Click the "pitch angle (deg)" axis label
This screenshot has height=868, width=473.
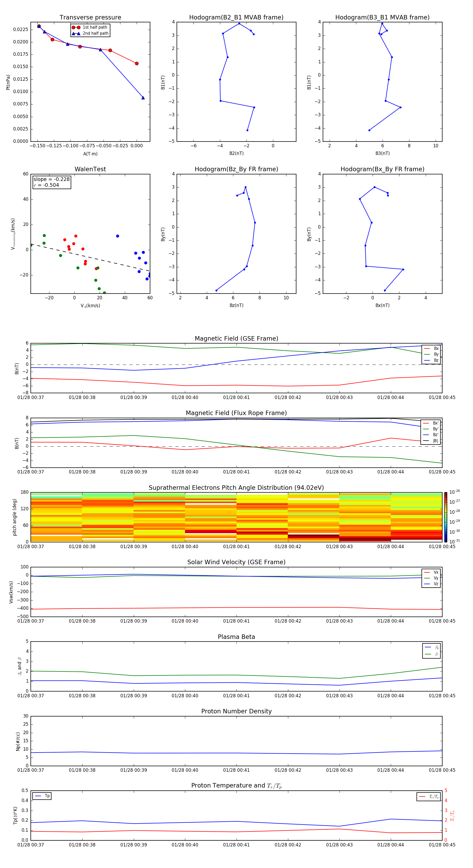[14, 517]
